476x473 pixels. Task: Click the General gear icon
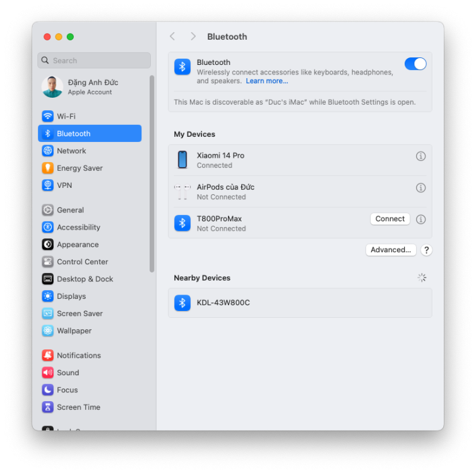(47, 210)
